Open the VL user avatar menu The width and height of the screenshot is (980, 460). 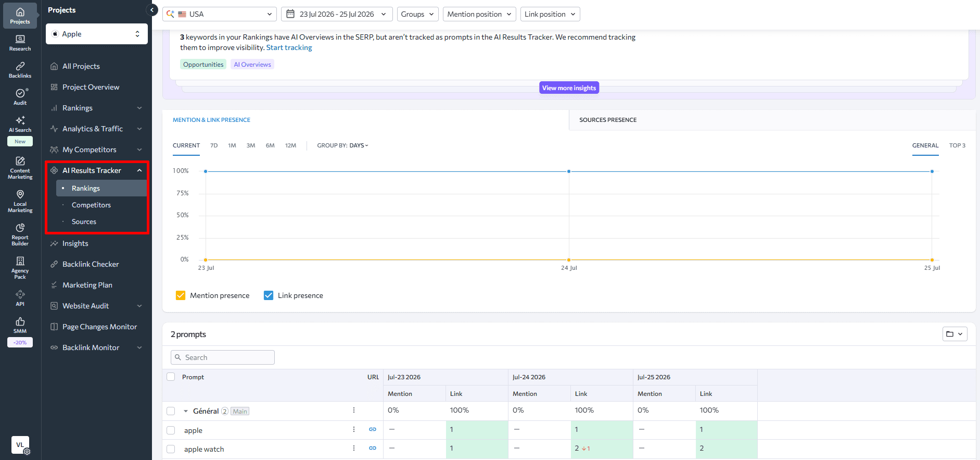(20, 445)
